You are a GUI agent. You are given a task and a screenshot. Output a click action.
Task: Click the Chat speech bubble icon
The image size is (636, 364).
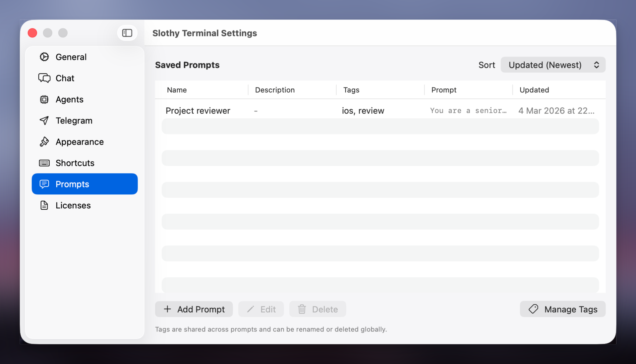[x=44, y=78]
